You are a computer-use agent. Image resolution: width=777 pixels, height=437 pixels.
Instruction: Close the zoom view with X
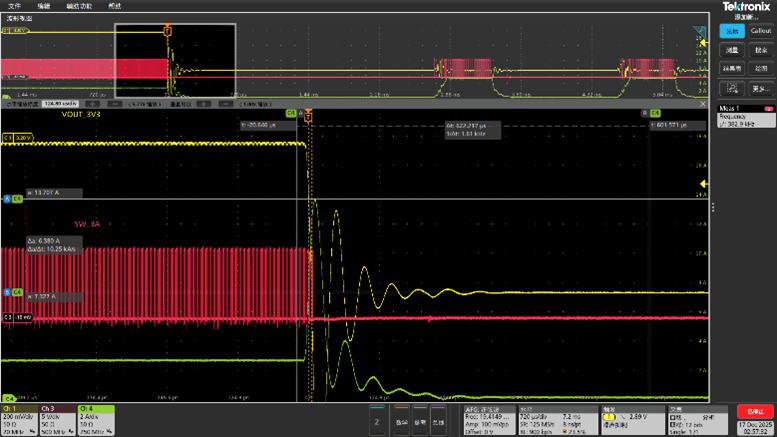[703, 104]
